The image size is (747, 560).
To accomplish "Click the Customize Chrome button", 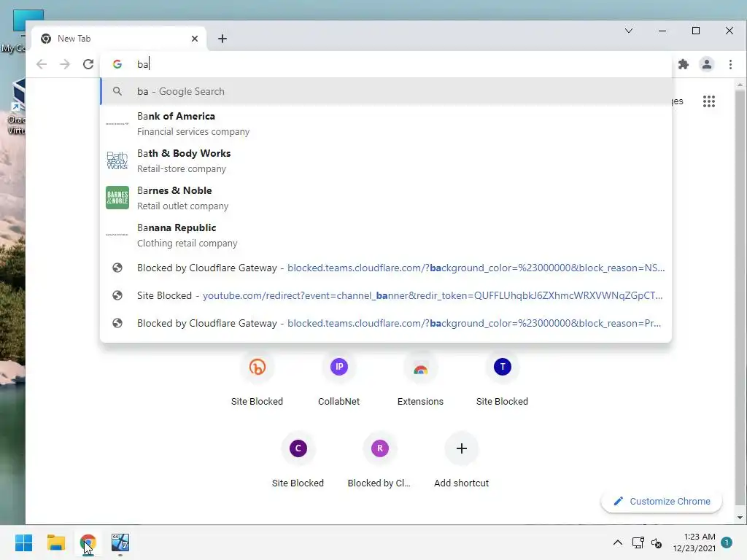I will [662, 502].
